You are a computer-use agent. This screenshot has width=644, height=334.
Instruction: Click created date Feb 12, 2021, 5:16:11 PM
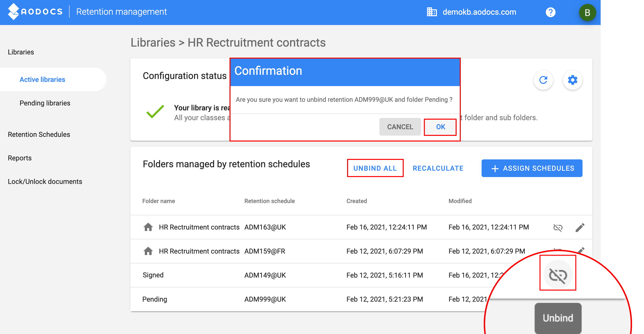point(385,275)
